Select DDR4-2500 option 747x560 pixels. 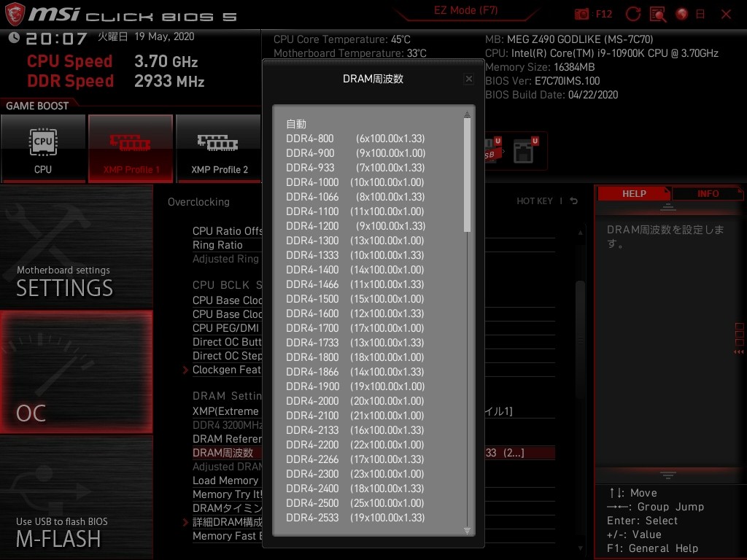coord(355,503)
